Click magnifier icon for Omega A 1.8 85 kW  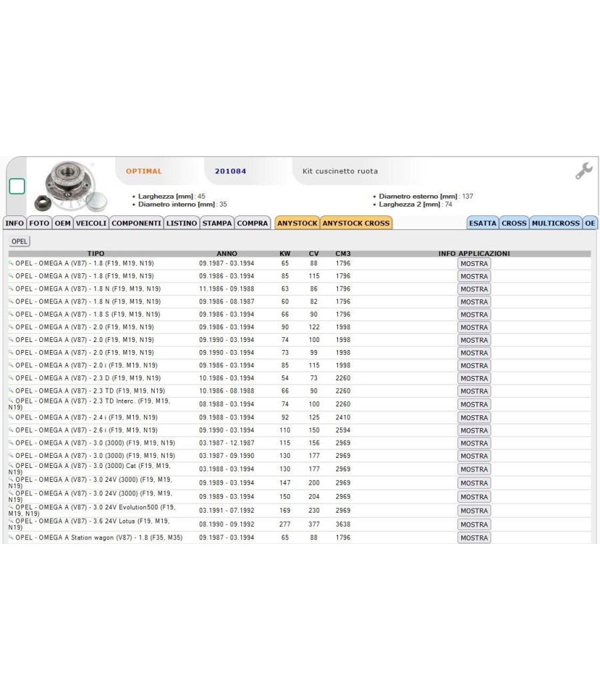coord(11,276)
